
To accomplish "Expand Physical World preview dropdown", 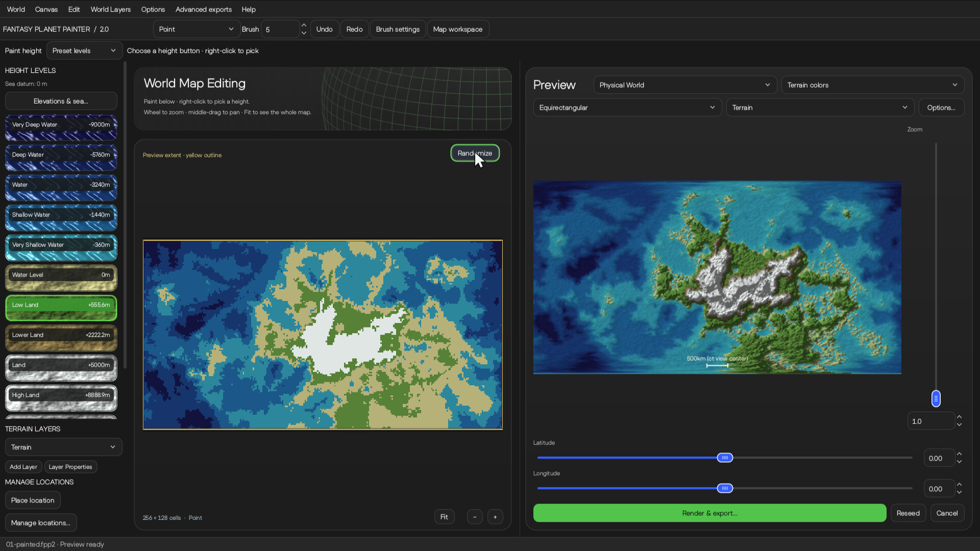I will pyautogui.click(x=685, y=85).
